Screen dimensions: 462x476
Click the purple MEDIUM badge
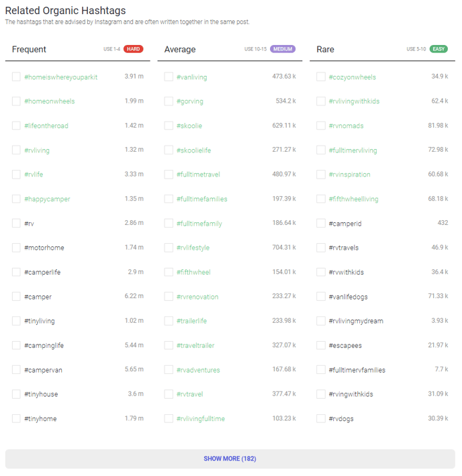(x=283, y=49)
